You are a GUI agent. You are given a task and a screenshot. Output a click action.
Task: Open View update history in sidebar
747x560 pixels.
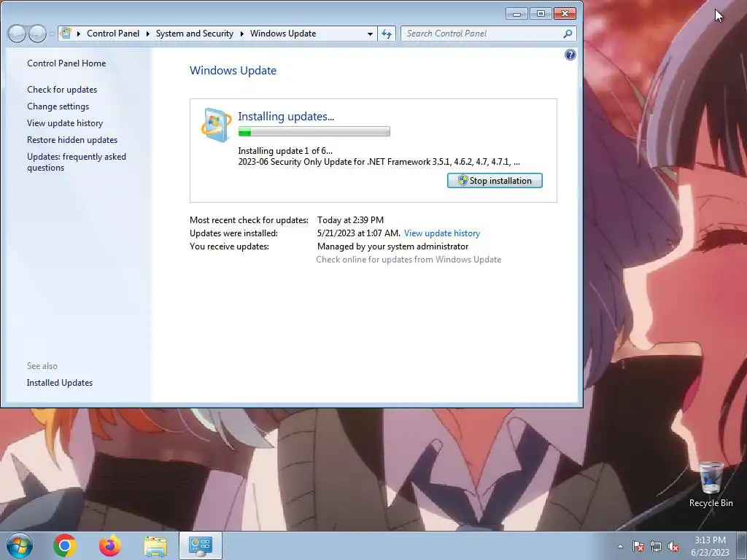coord(65,122)
